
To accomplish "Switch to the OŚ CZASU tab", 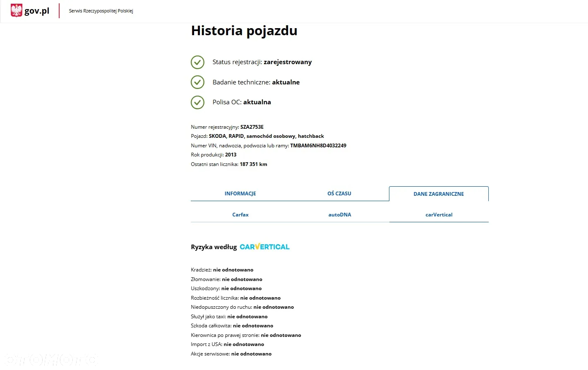I will (x=339, y=194).
